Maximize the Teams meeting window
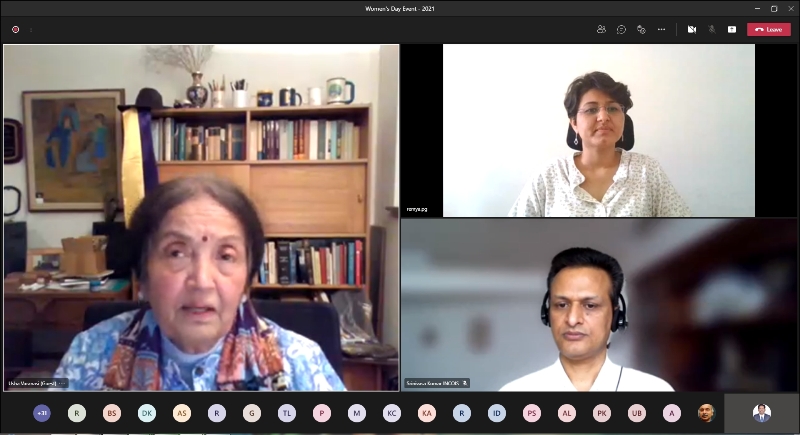This screenshot has width=800, height=435. point(774,8)
